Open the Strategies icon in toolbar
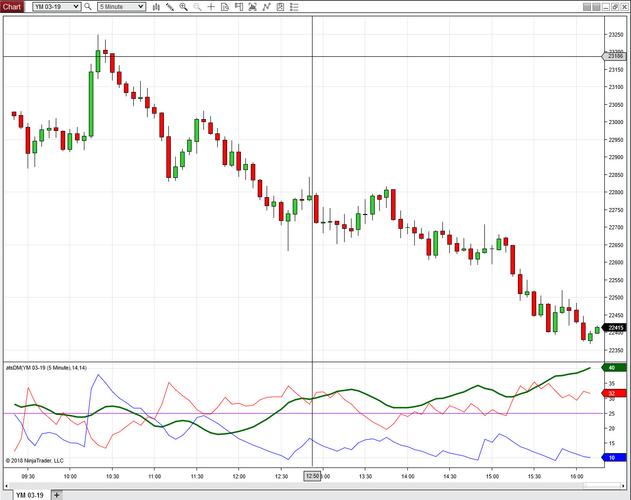Image resolution: width=631 pixels, height=500 pixels. pos(267,7)
